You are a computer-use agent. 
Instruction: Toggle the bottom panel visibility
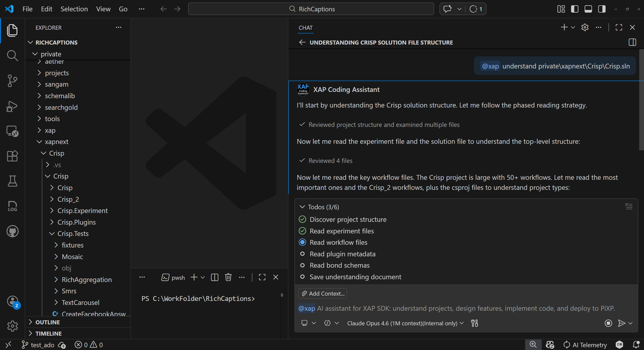588,9
